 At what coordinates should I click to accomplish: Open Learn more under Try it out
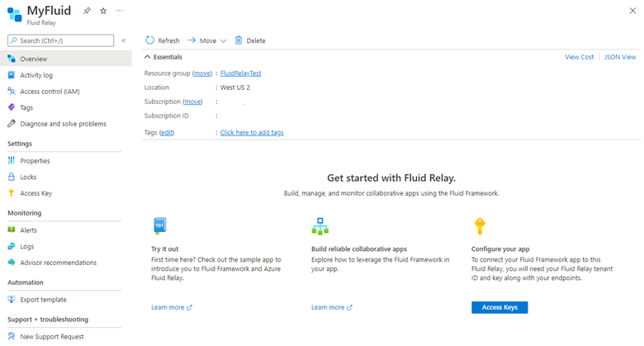click(171, 307)
